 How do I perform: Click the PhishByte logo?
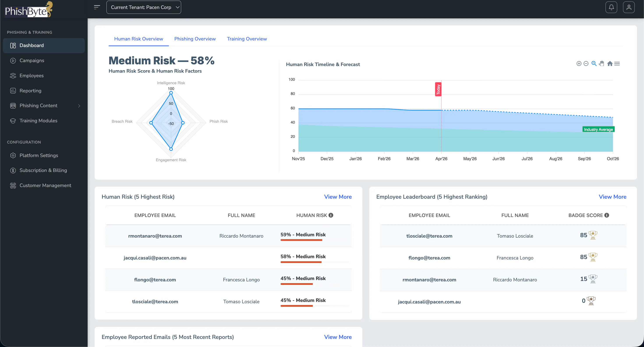29,9
